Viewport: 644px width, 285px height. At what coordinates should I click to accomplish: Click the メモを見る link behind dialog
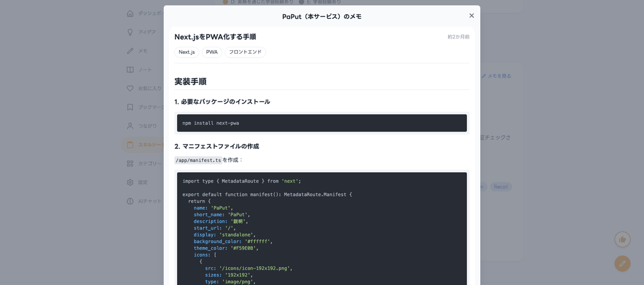click(x=496, y=76)
